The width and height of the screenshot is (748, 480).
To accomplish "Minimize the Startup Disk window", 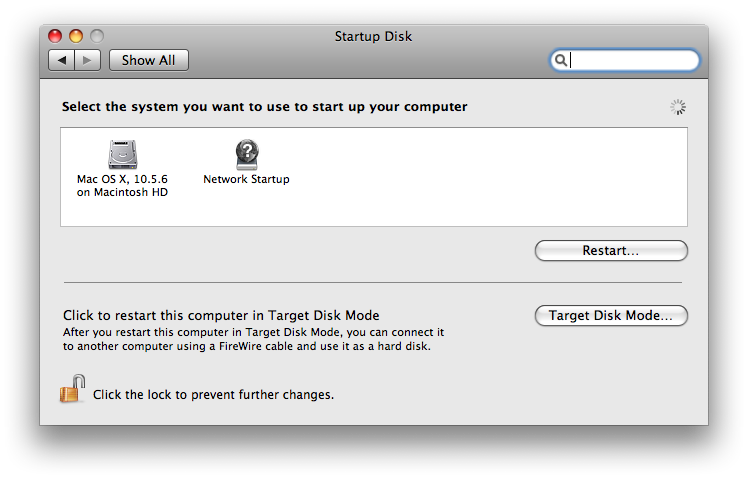I will [x=76, y=36].
